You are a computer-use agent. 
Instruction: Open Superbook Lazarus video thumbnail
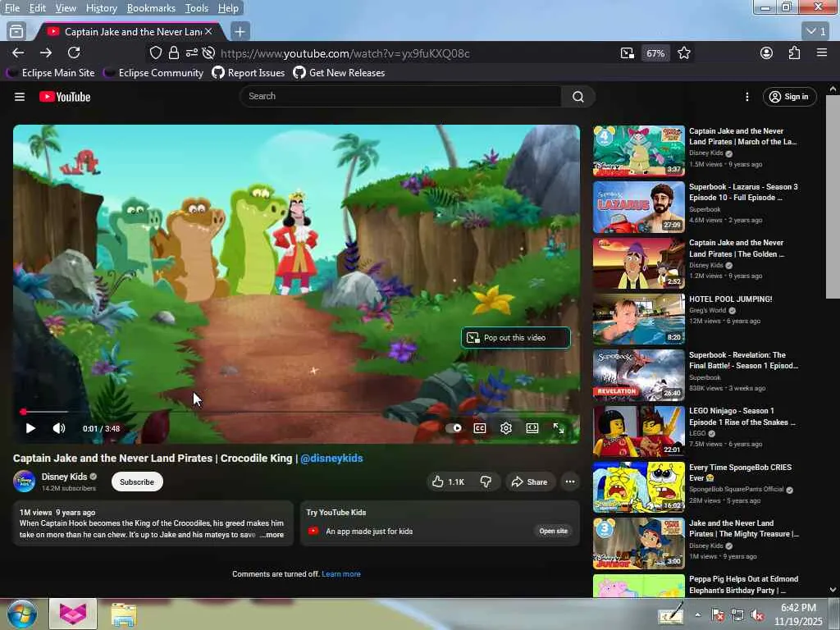click(638, 207)
